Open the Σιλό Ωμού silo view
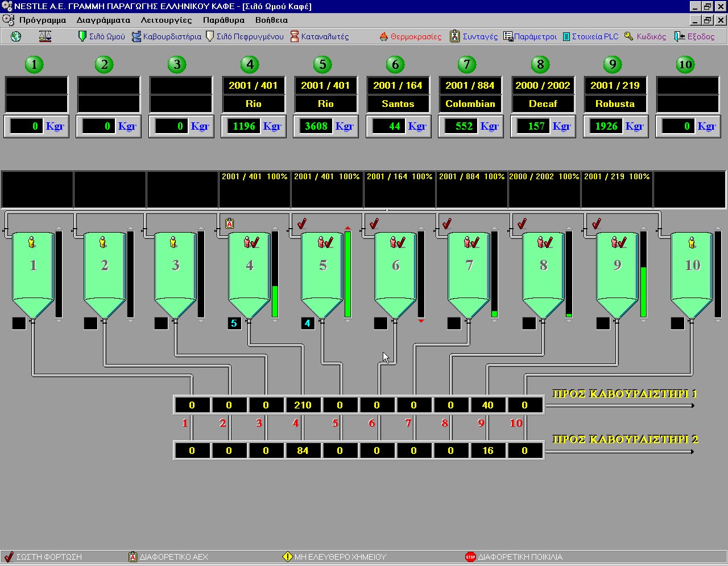Image resolution: width=728 pixels, height=566 pixels. click(101, 36)
